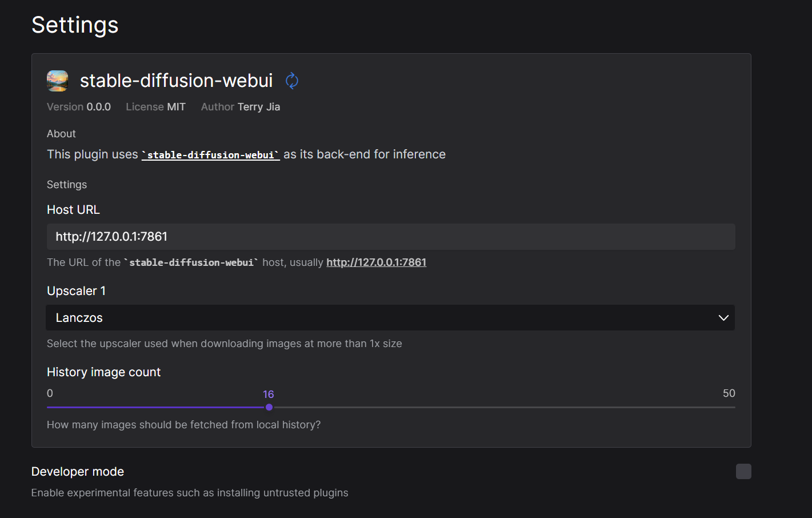The image size is (812, 518).
Task: Click the slider value label showing 16
Action: pyautogui.click(x=269, y=394)
